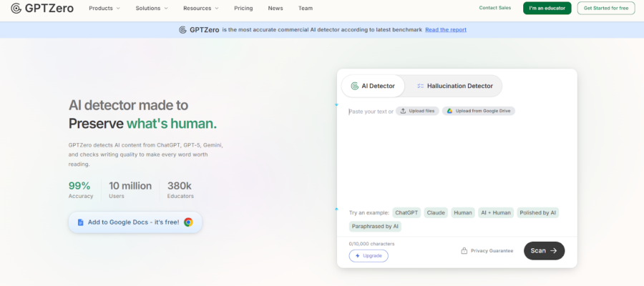Select the Polished by AI example
644x286 pixels.
(x=538, y=212)
